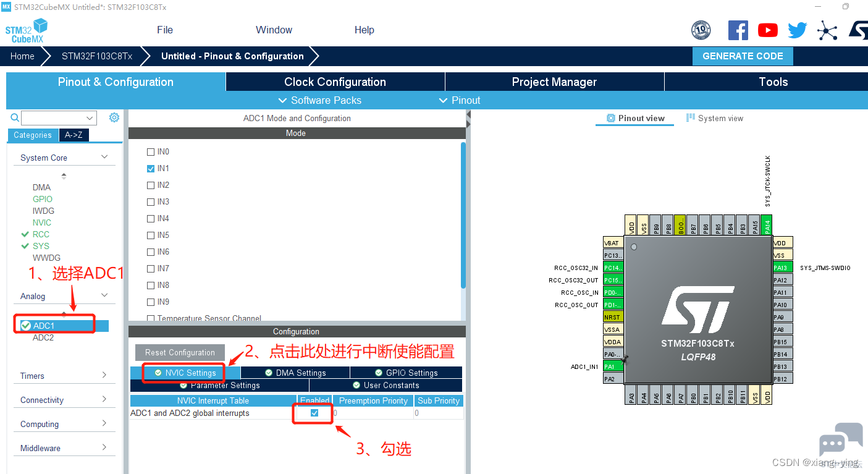Screen dimensions: 868x474
Task: Open the category settings gear
Action: 114,117
